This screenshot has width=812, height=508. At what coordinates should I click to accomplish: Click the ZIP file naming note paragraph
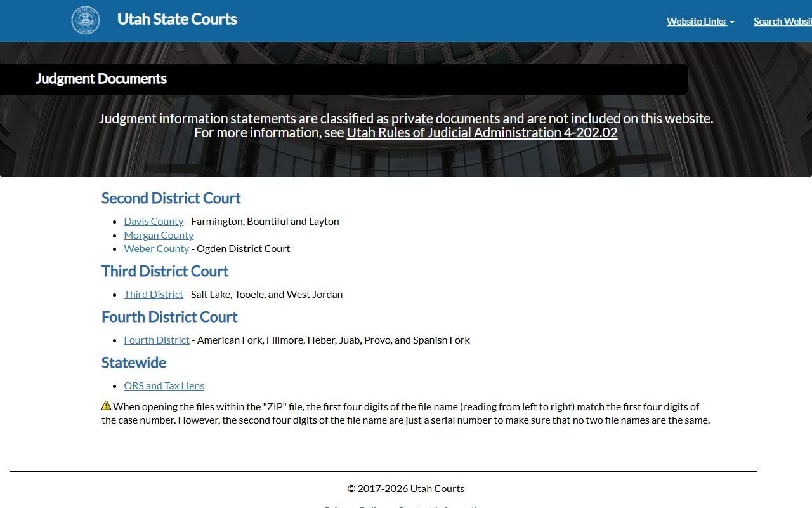(406, 413)
